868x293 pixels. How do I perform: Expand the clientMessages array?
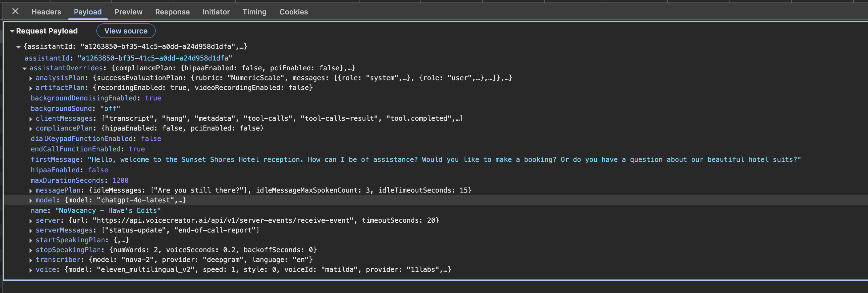coord(31,119)
